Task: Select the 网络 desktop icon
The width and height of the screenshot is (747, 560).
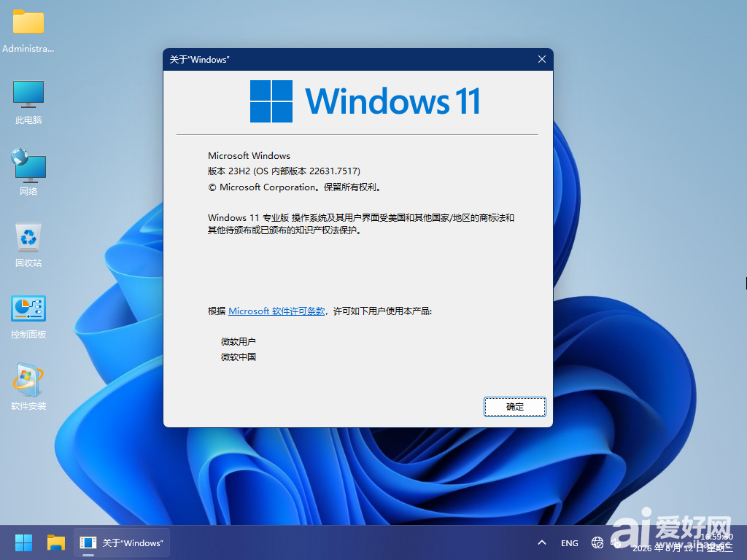Action: (x=28, y=172)
